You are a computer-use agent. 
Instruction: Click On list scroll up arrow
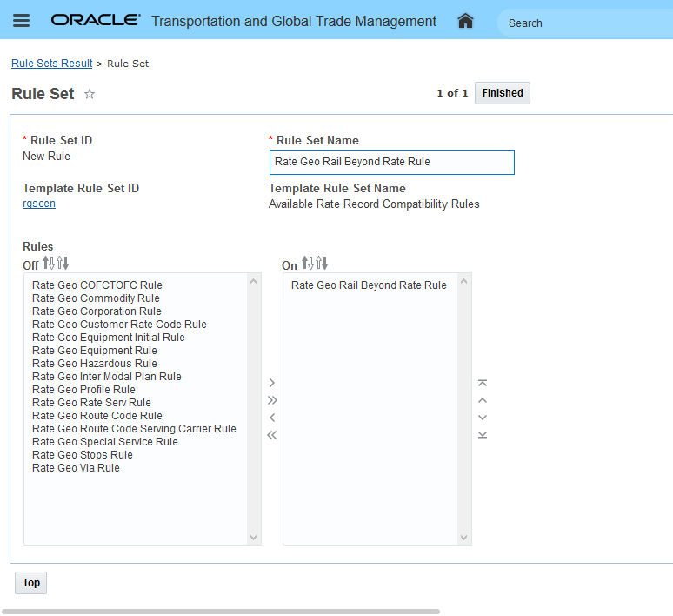tap(463, 281)
